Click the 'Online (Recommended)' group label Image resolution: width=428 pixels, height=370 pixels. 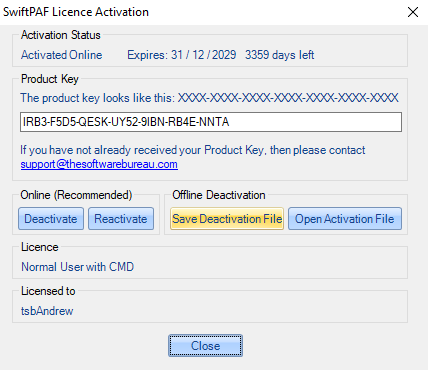(x=76, y=195)
